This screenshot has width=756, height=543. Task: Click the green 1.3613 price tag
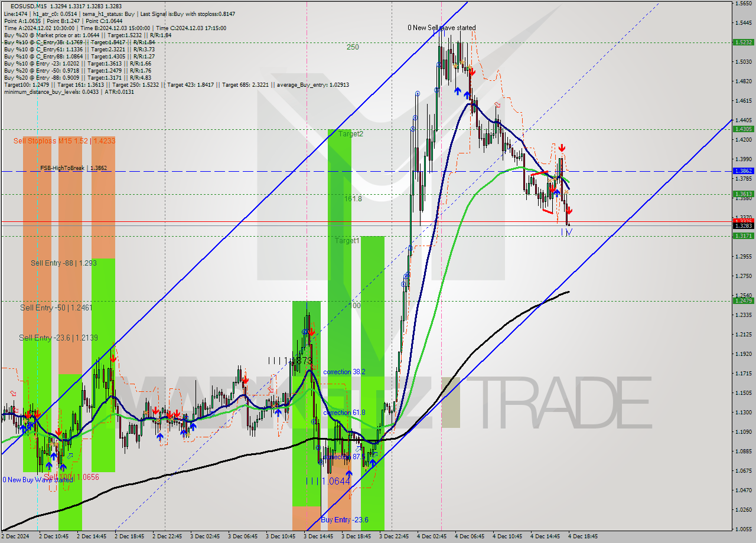pyautogui.click(x=742, y=194)
